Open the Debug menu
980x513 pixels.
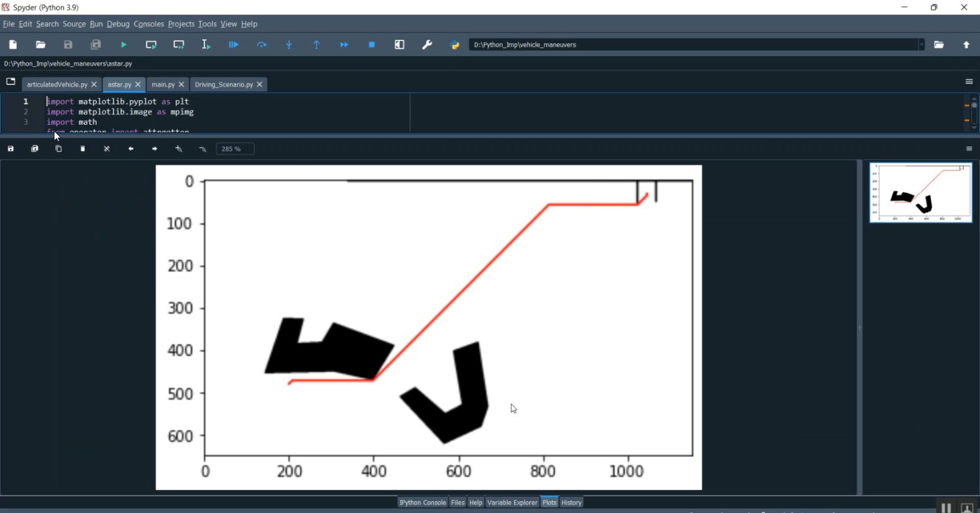point(118,24)
